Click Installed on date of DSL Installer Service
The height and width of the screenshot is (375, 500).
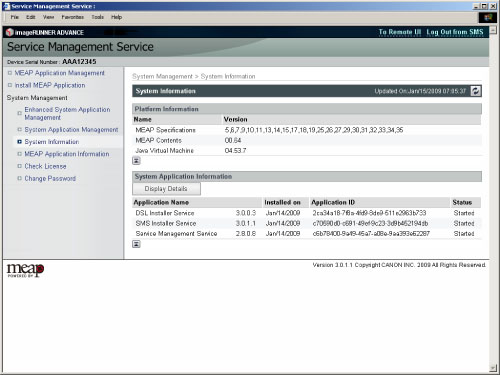click(283, 213)
